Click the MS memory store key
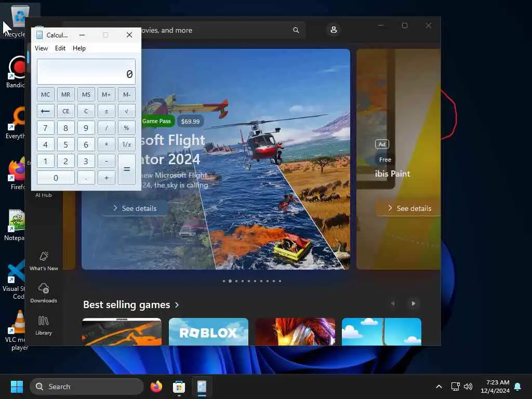The image size is (532, 399). point(86,95)
